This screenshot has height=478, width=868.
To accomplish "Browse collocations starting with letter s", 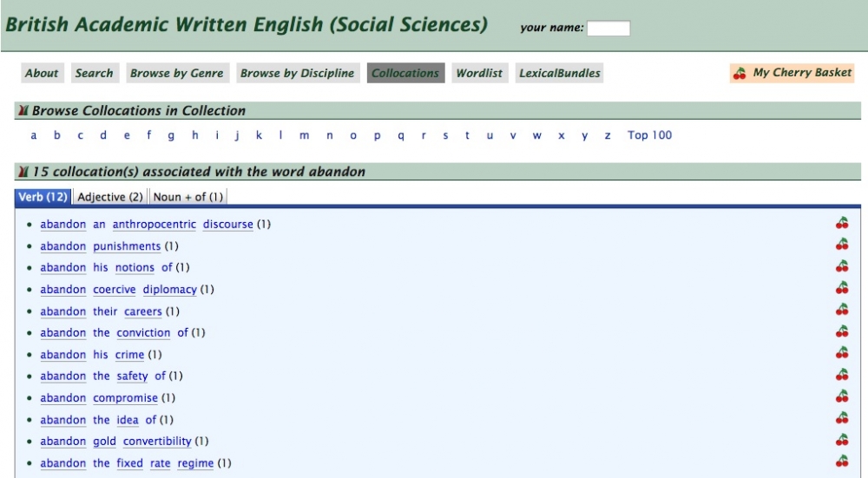I will pos(445,135).
